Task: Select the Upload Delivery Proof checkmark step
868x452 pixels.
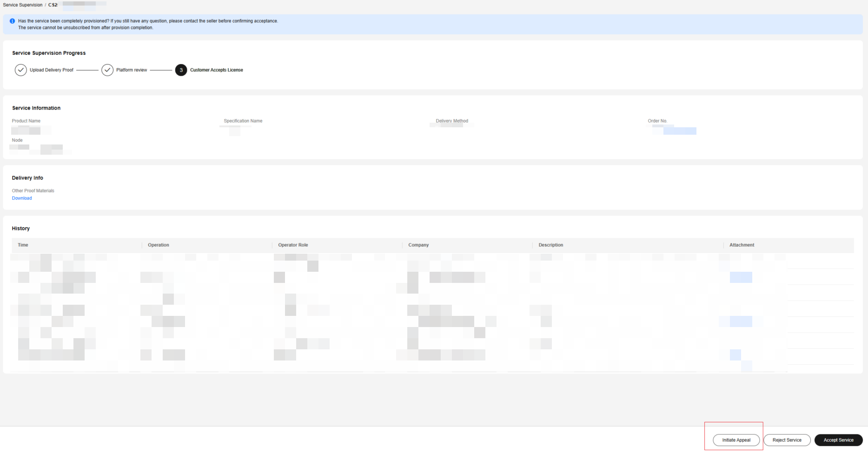Action: 20,70
